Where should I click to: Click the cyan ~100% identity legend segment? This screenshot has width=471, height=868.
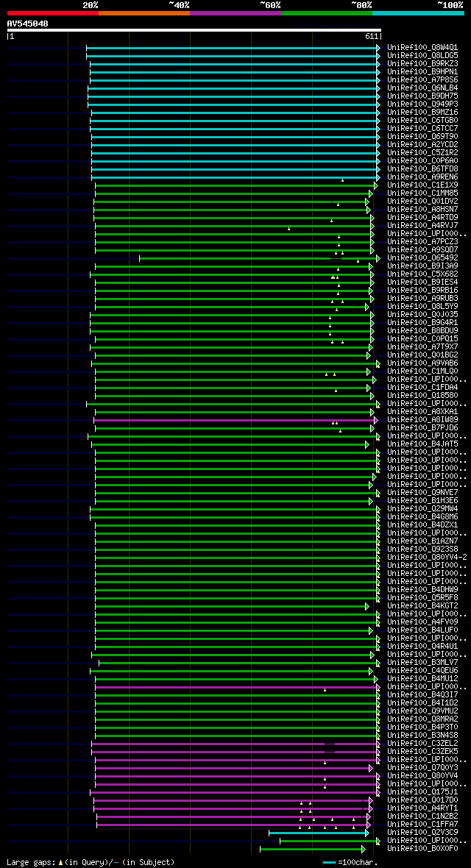click(418, 13)
